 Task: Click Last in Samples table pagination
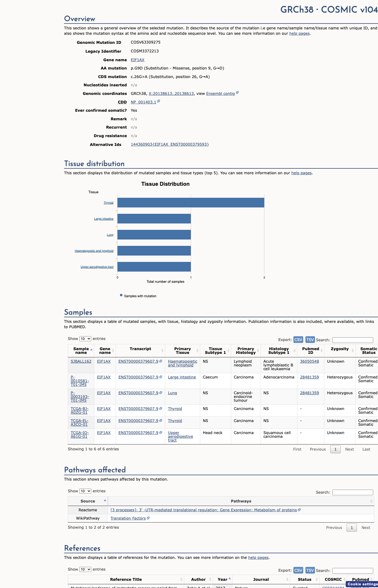click(x=366, y=449)
